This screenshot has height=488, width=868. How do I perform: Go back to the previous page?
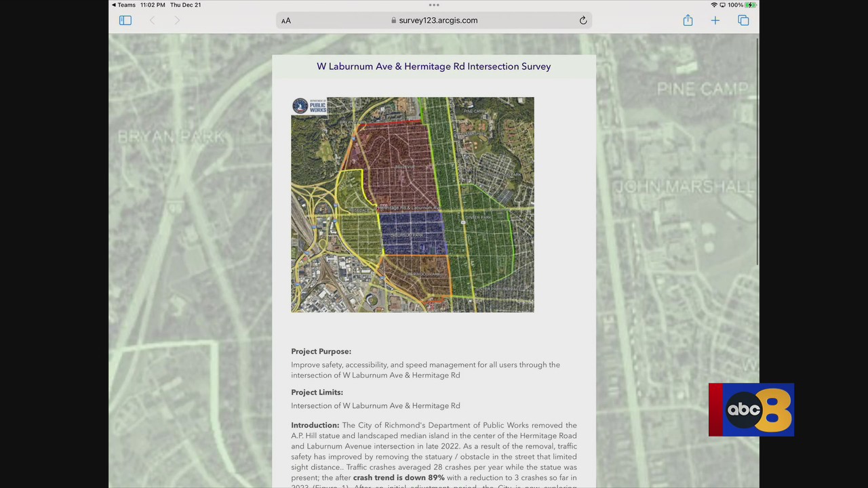(153, 20)
